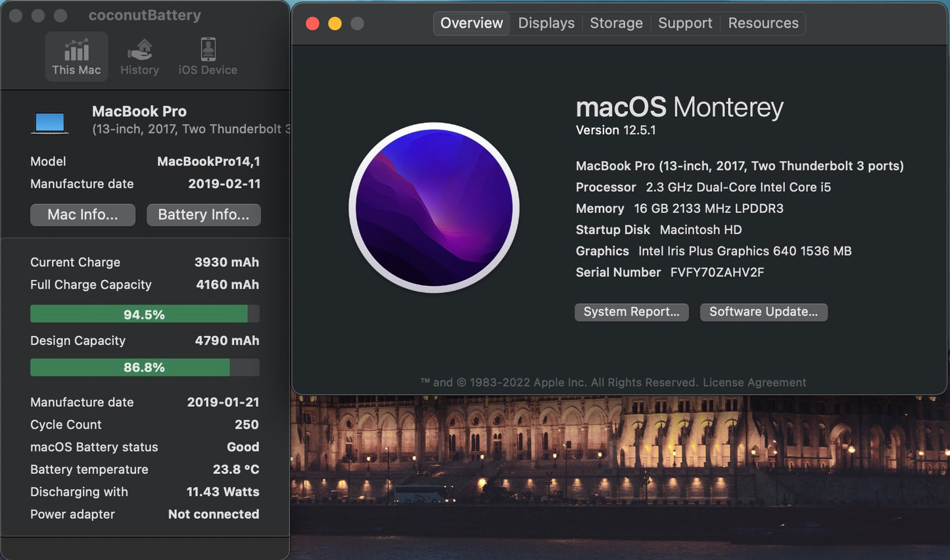This screenshot has height=560, width=950.
Task: Click the 94.5% charge progress bar
Action: click(145, 314)
